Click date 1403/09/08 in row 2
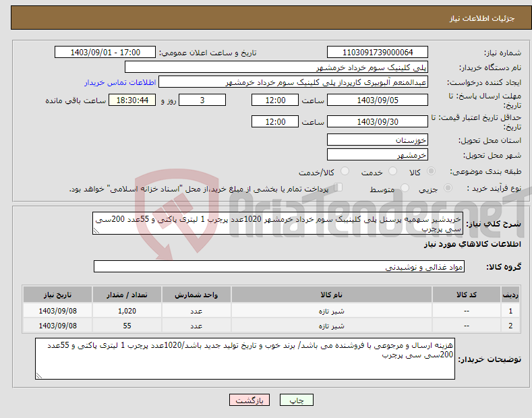Screen dimensions: 532x418 58,326
